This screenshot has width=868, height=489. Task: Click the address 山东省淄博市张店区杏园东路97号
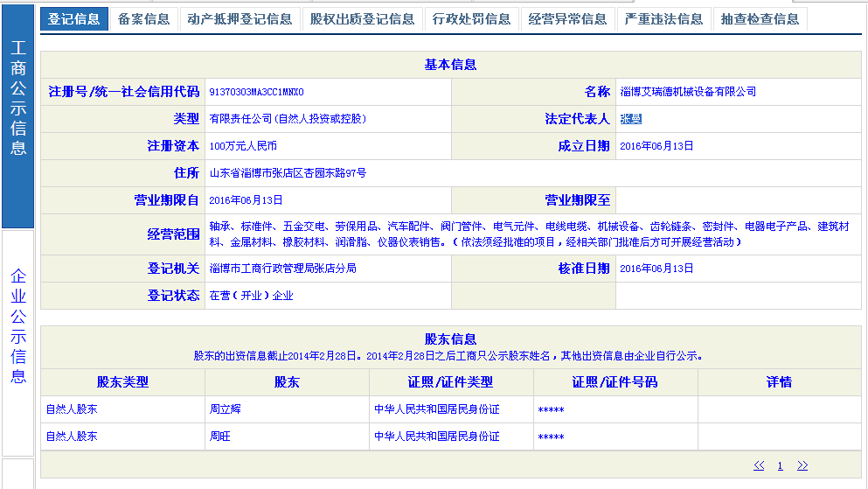[288, 173]
